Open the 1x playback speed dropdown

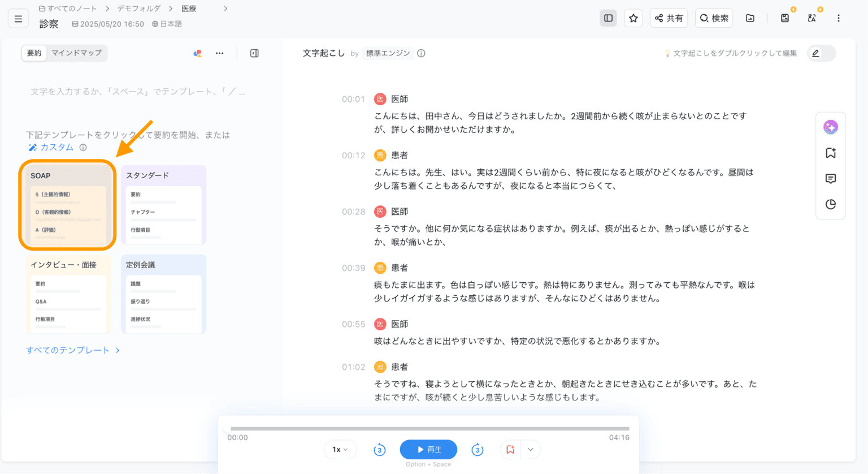pos(340,450)
